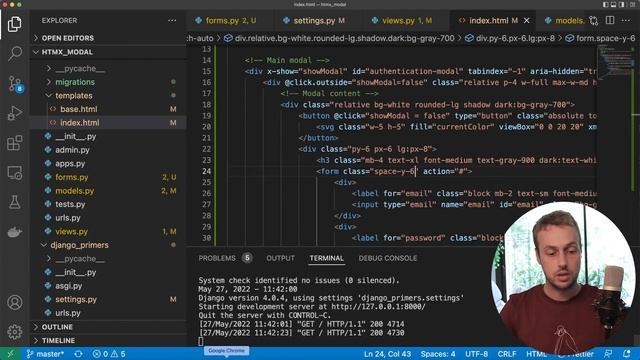Open Remote Explorer icon in activity bar
The width and height of the screenshot is (640, 360).
click(15, 173)
